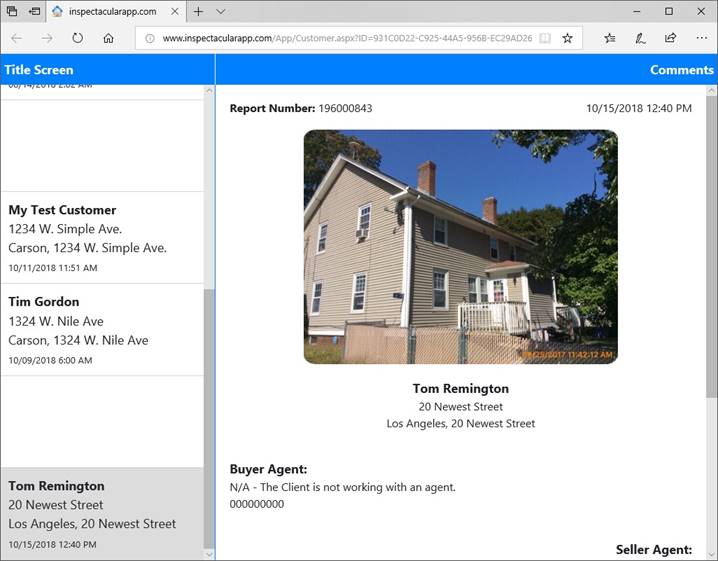Open Settings and more ellipsis menu
The image size is (718, 561).
point(702,38)
